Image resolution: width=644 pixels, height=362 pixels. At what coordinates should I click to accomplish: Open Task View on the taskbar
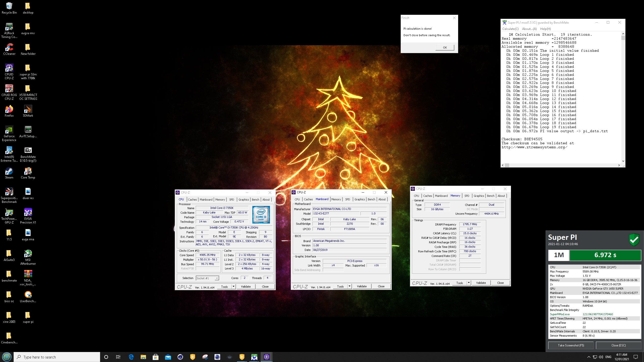coord(118,357)
